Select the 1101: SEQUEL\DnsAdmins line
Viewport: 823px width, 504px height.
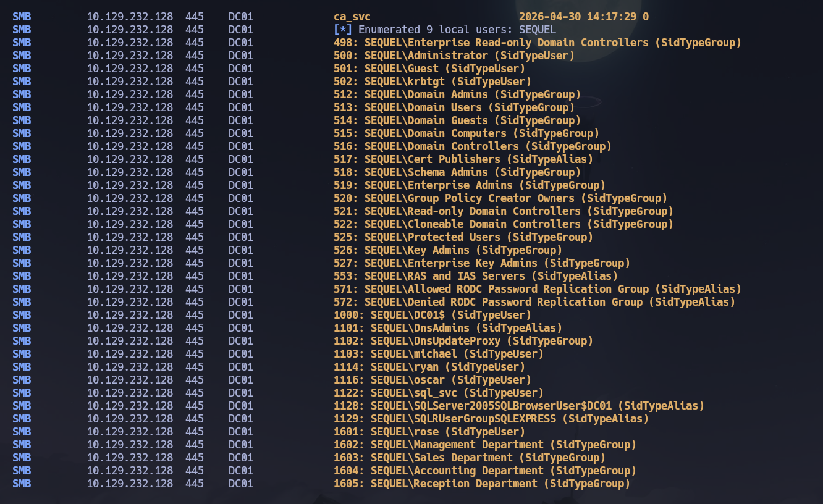448,328
